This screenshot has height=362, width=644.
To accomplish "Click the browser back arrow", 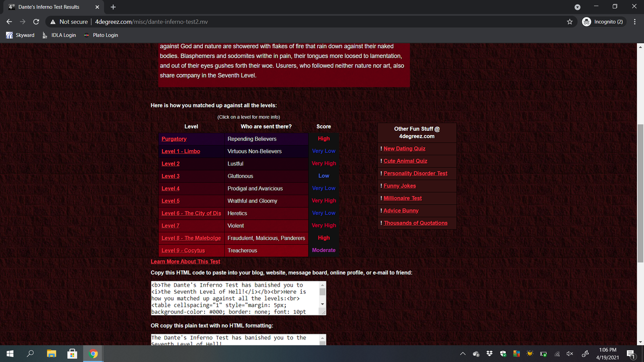I will [x=9, y=22].
